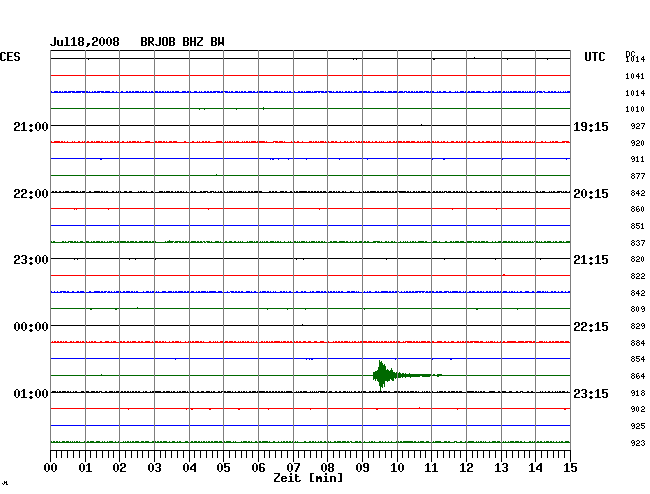The height and width of the screenshot is (494, 650).
Task: Click the 21:00 local time label
Action: tap(31, 126)
